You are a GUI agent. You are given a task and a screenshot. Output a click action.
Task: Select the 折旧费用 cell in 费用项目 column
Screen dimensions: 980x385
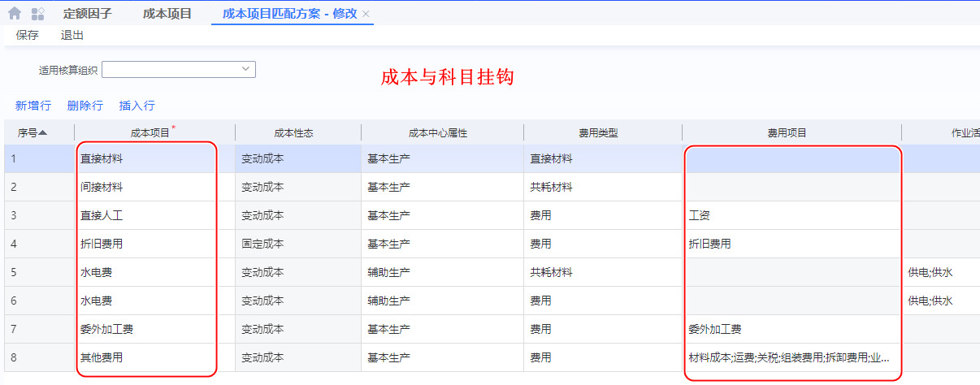pos(709,244)
